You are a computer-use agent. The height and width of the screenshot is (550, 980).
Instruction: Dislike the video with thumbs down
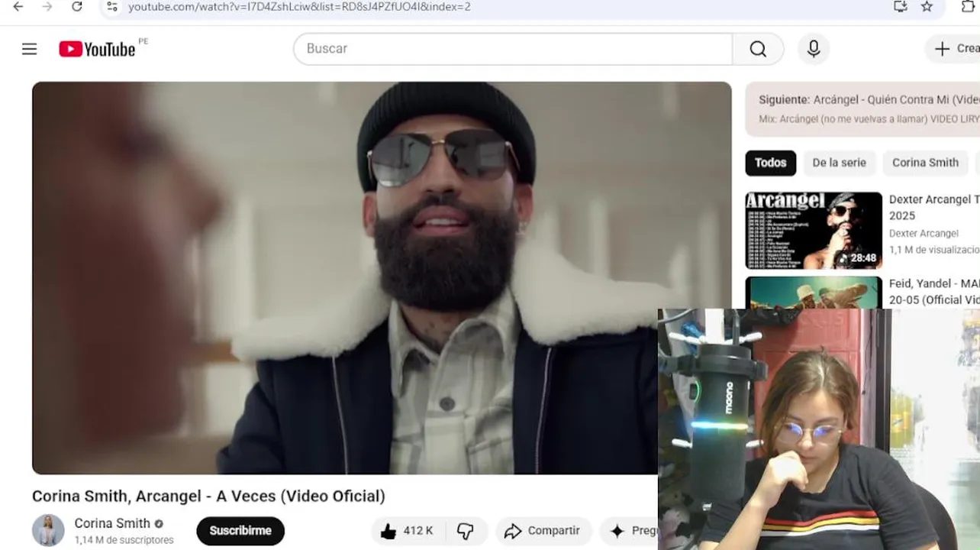(466, 531)
